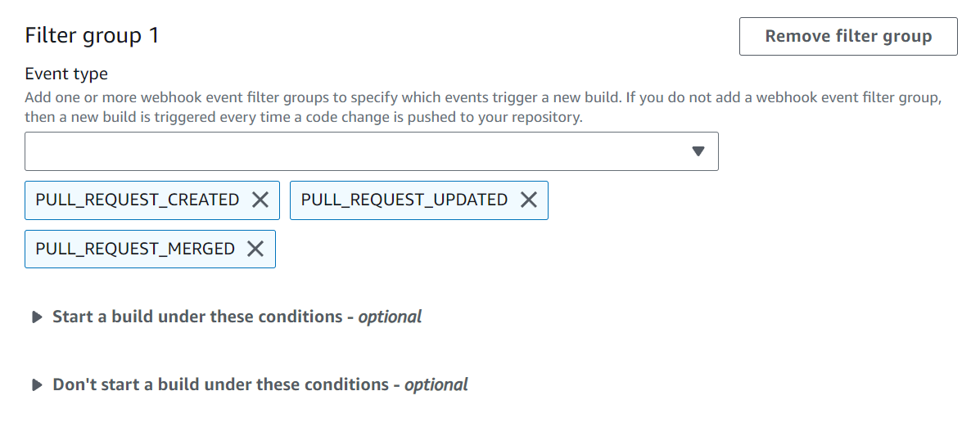Click the Event type field label

click(66, 74)
